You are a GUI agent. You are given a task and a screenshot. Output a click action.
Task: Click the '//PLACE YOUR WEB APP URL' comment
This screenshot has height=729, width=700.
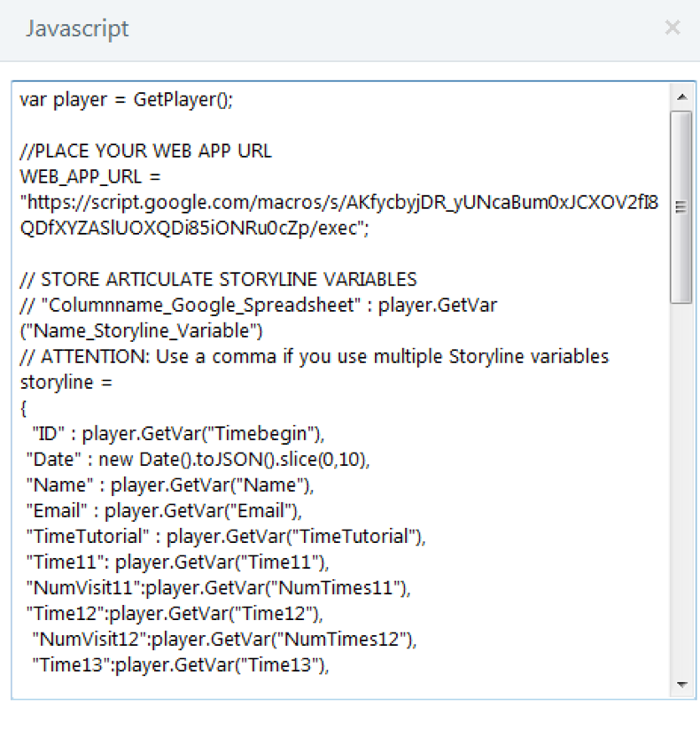pos(145,151)
